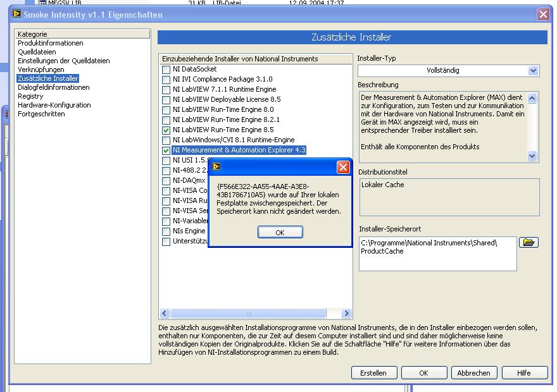Screen dimensions: 557x392
Task: Click the Vollständig value in Installer-Typ
Action: coord(442,70)
